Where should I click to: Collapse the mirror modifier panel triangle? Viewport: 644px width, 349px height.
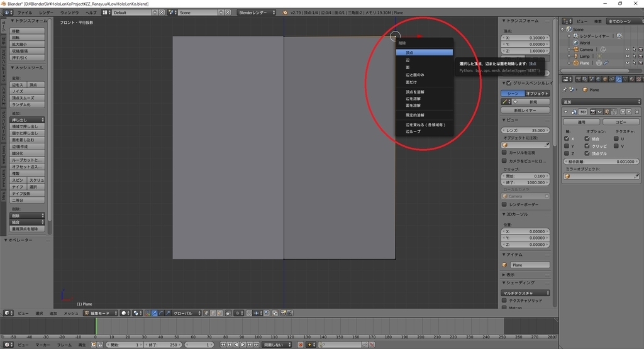(565, 112)
